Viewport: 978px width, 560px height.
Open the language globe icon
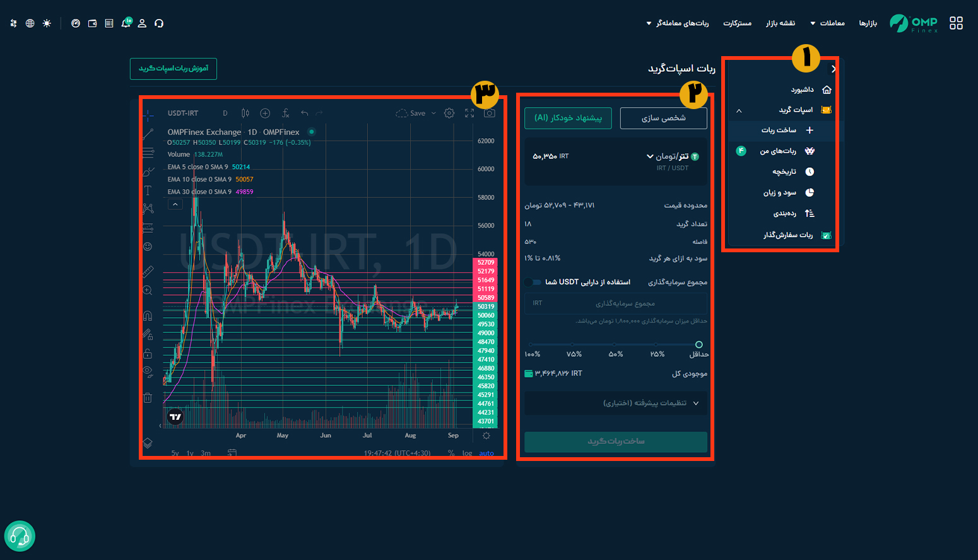pos(30,23)
